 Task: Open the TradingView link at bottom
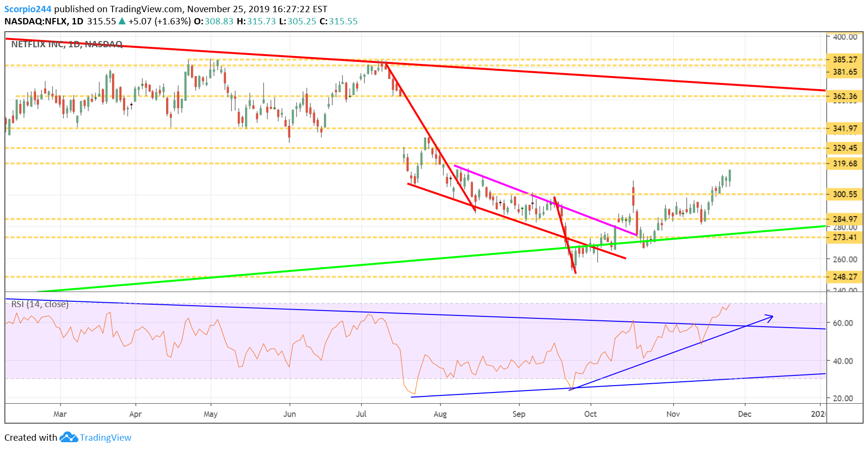point(105,437)
